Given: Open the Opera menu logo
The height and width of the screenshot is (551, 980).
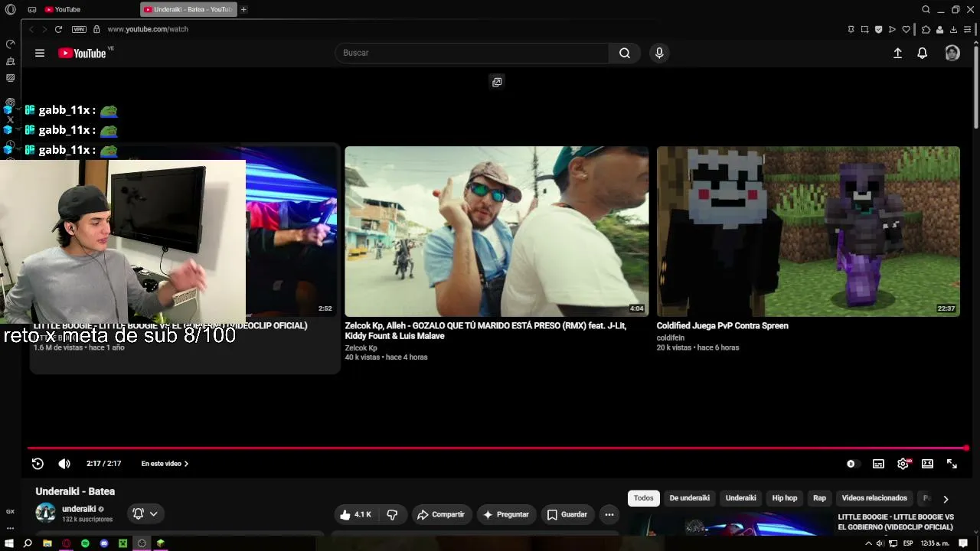Looking at the screenshot, I should [x=10, y=9].
